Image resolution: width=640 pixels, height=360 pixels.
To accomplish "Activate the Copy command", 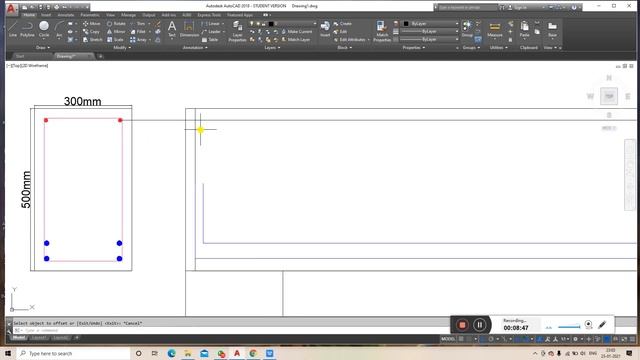I will click(91, 31).
